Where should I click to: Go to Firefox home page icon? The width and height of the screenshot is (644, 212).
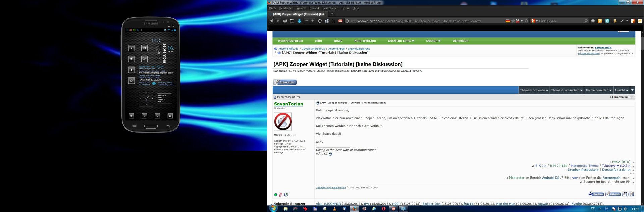point(593,21)
